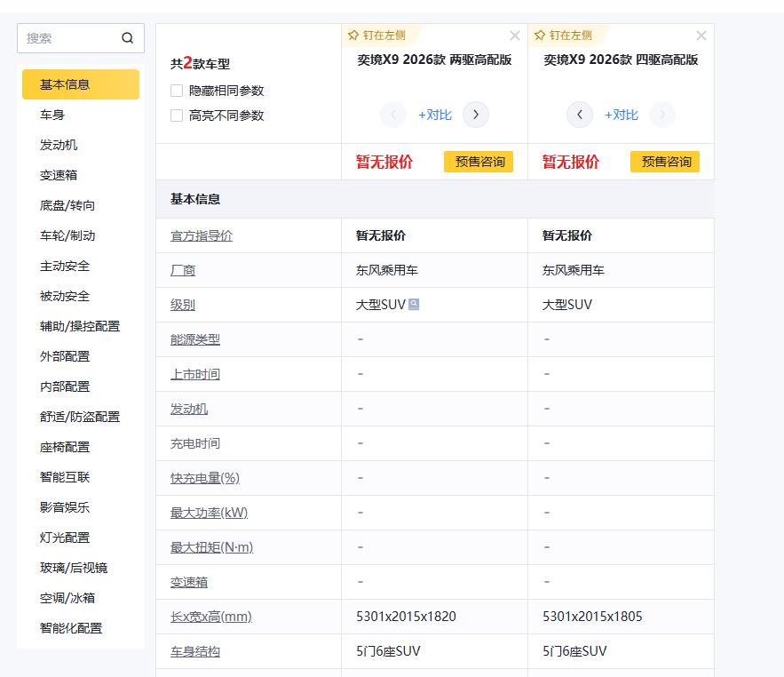Select 座椅配置 in sidebar

[x=65, y=447]
